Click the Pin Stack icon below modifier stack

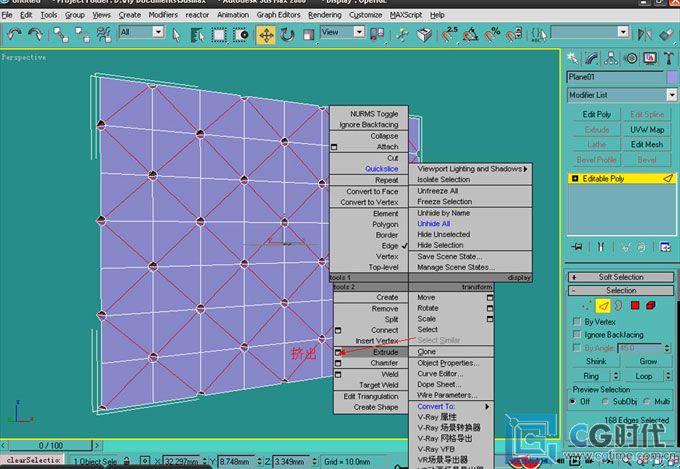(577, 247)
